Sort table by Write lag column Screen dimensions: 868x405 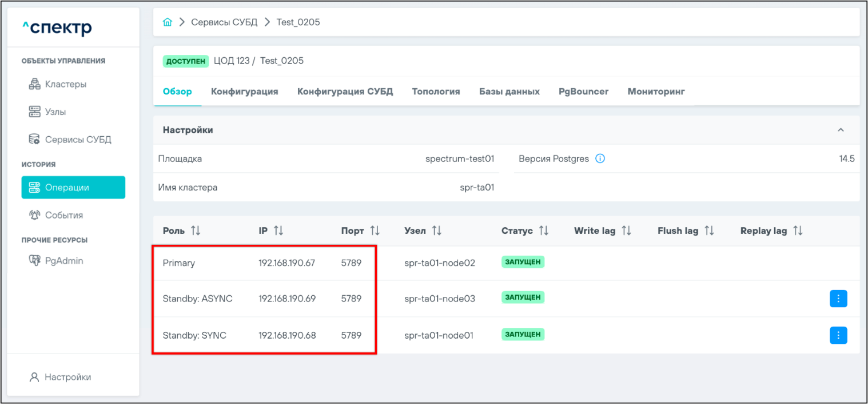click(x=626, y=231)
